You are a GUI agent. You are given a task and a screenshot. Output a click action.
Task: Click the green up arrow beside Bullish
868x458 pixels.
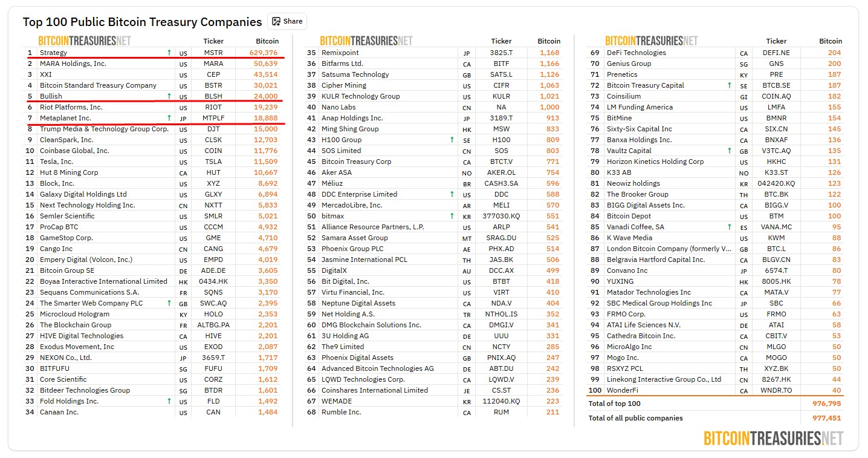click(x=169, y=96)
